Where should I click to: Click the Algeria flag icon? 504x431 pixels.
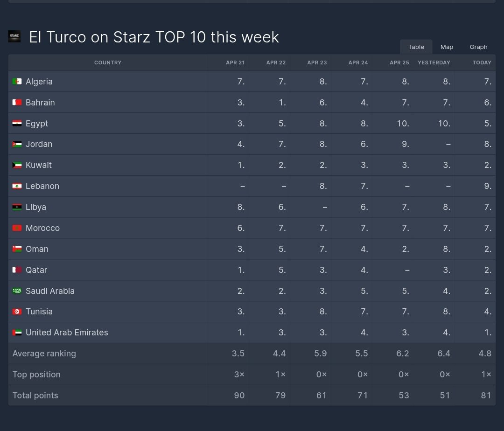17,82
